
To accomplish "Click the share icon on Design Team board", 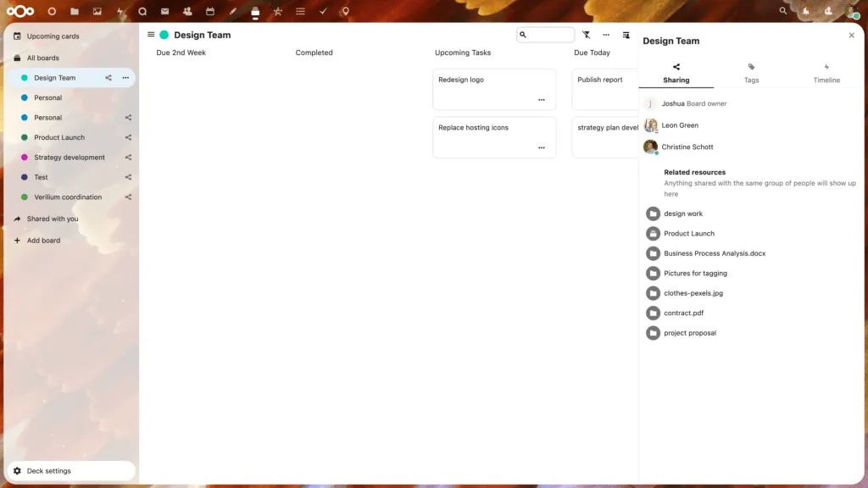I will pos(108,78).
